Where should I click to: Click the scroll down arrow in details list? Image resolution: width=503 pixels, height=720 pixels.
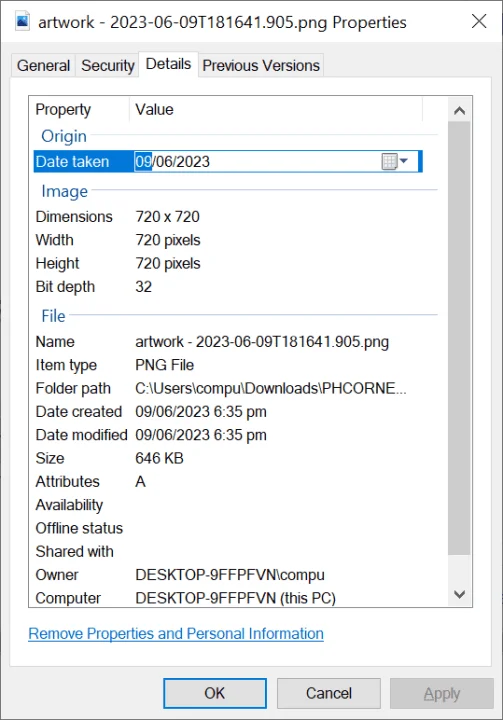(x=459, y=594)
